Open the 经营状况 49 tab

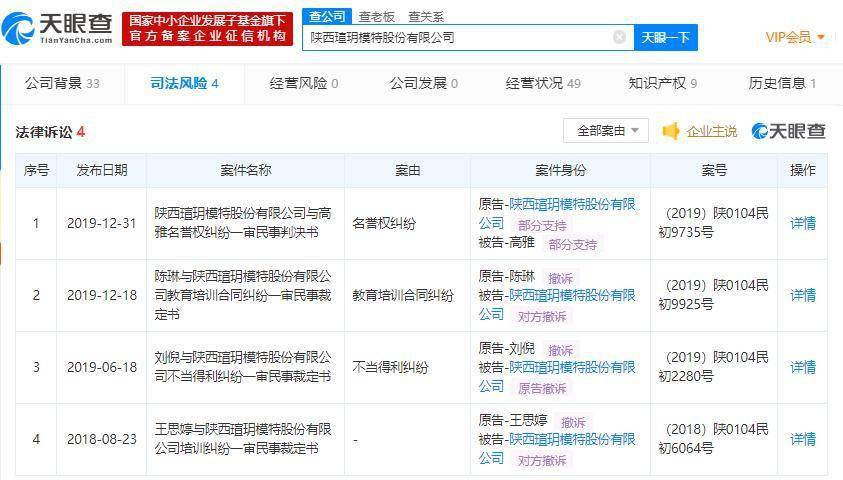click(543, 83)
